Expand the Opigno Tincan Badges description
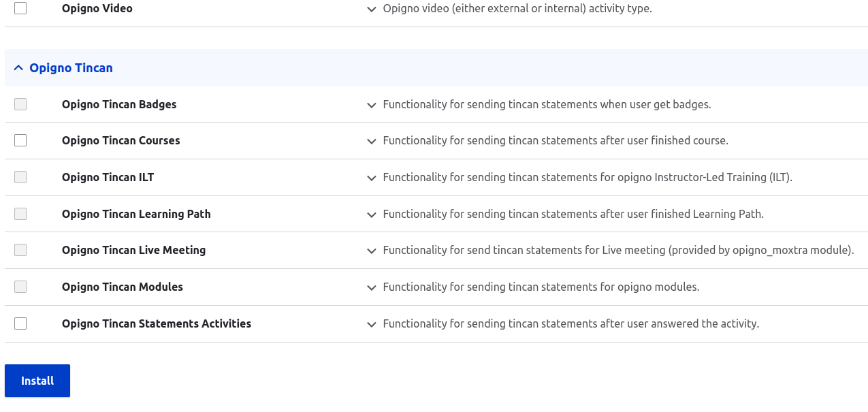This screenshot has height=412, width=868. click(x=371, y=106)
